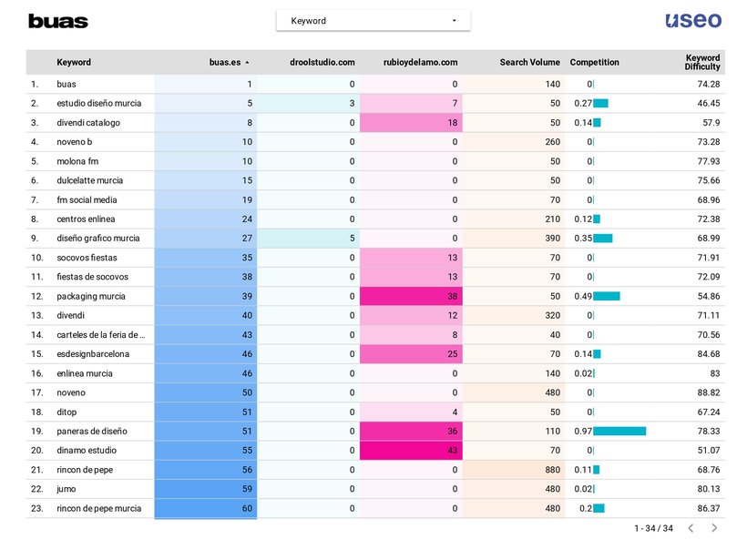747x560 pixels.
Task: Click the buas logo
Action: click(x=58, y=21)
